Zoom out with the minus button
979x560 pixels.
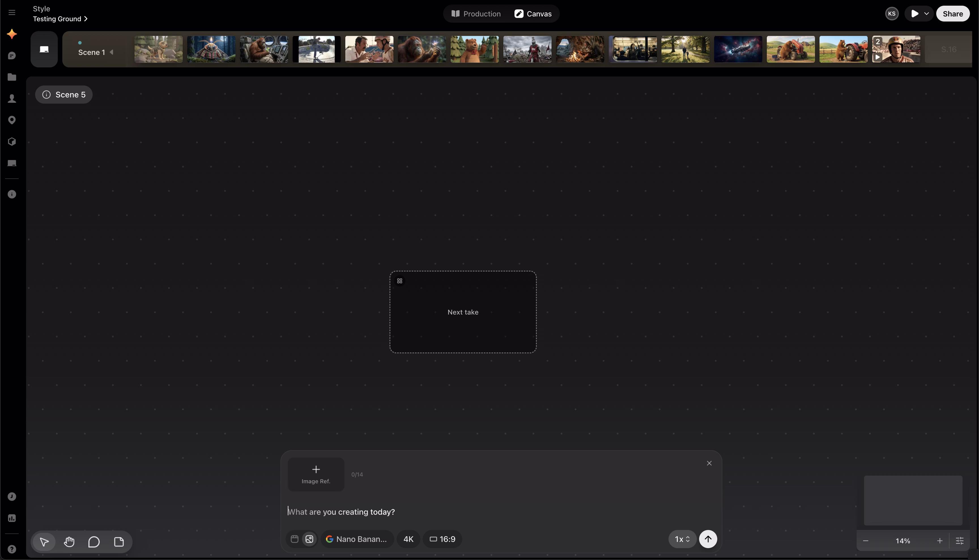(865, 541)
